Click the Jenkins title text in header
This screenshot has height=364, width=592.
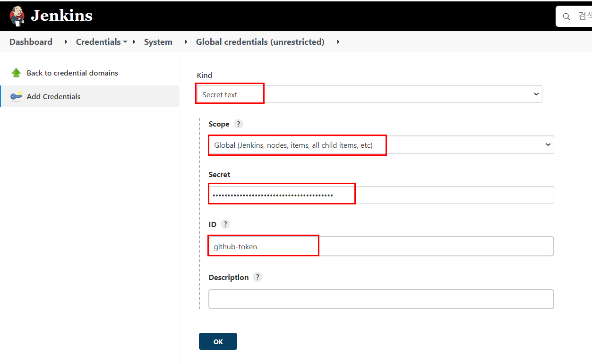pyautogui.click(x=61, y=16)
